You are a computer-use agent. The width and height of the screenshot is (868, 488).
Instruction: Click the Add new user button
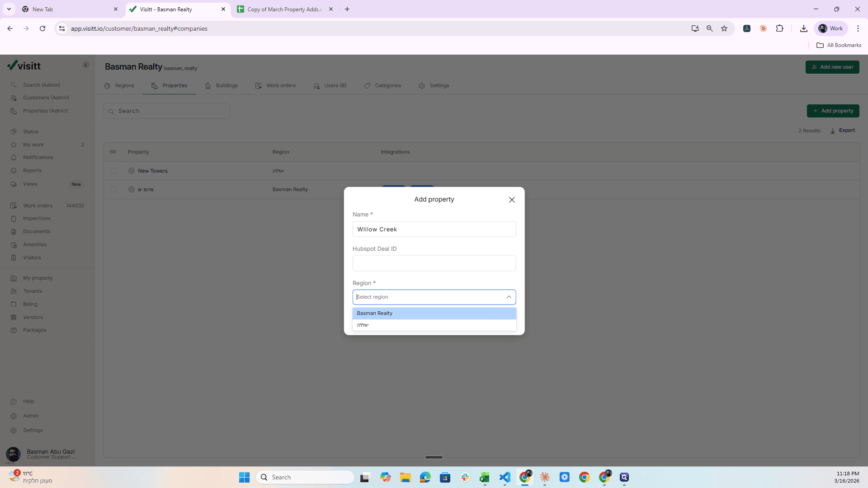tap(832, 67)
